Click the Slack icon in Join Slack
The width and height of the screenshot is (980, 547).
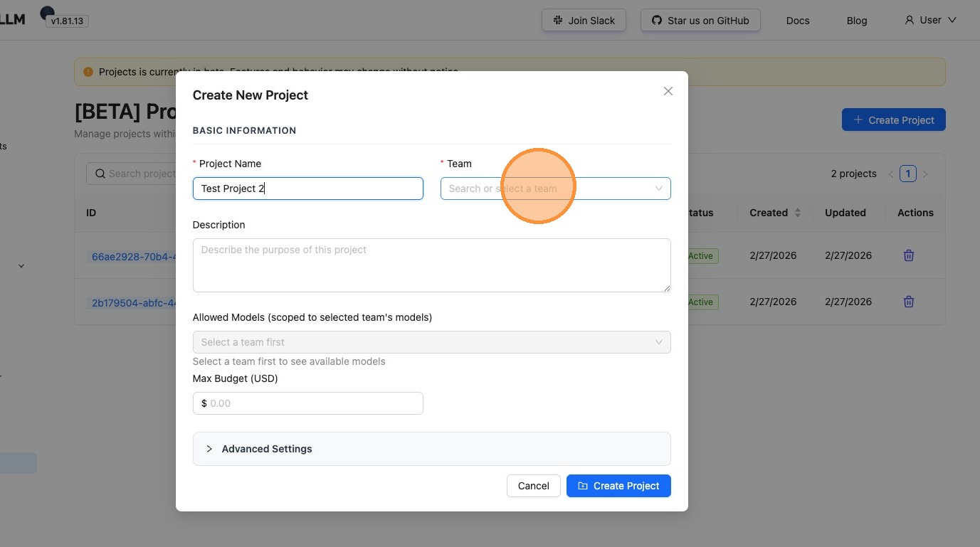click(x=558, y=21)
